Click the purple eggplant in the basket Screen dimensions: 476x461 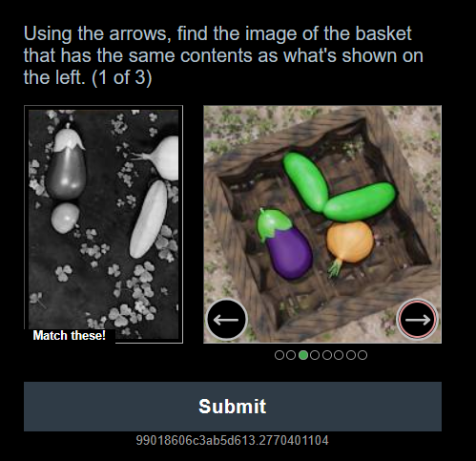[x=284, y=244]
